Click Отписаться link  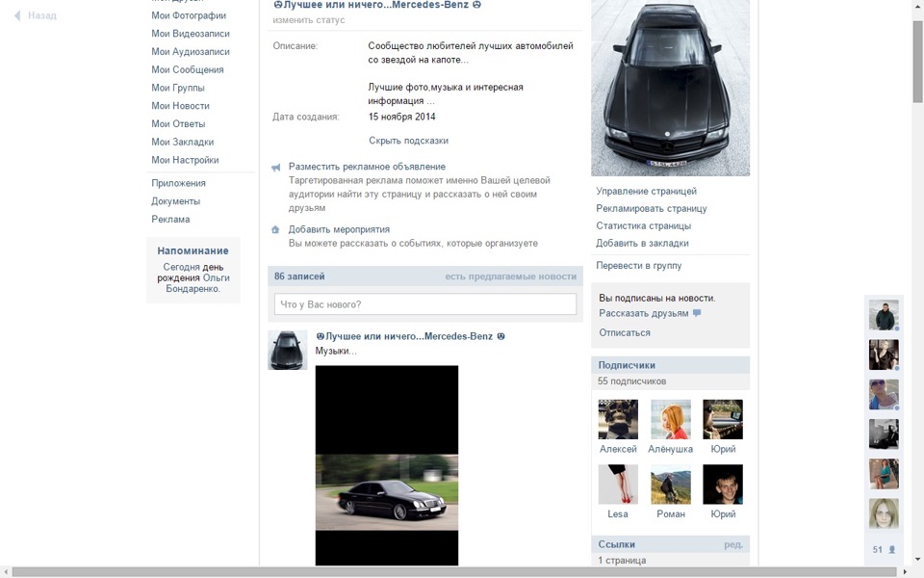coord(625,333)
